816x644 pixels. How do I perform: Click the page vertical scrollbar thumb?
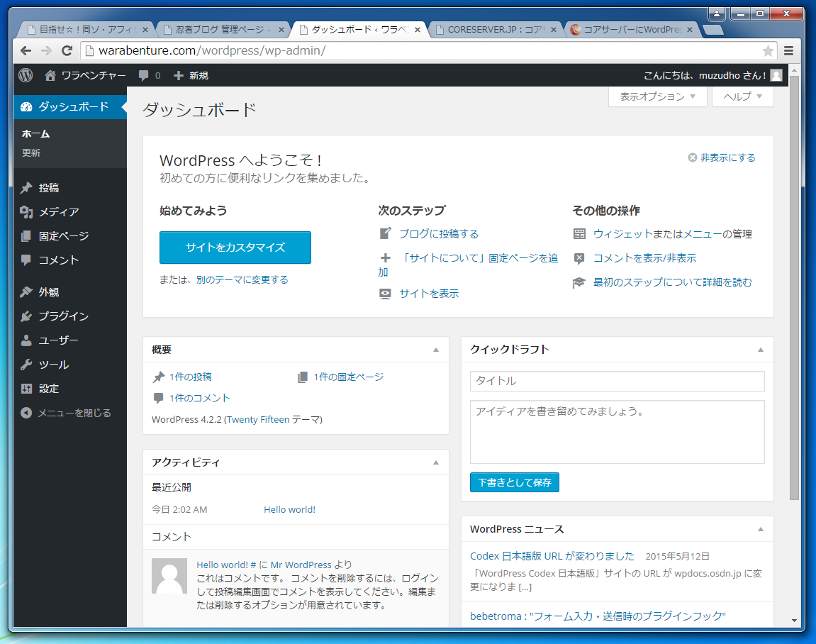(794, 288)
